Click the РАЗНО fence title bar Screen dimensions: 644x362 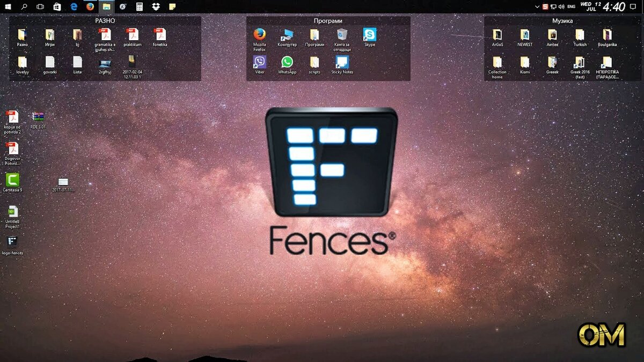pos(105,20)
